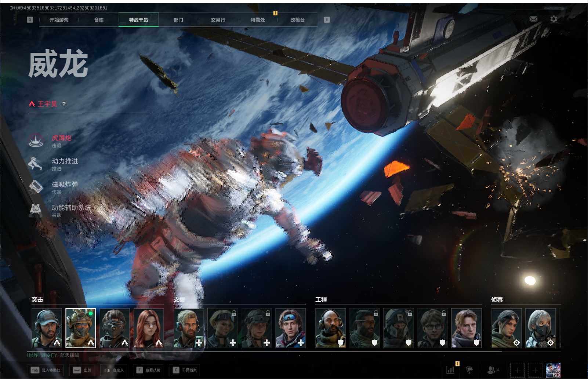Image resolution: width=588 pixels, height=379 pixels.
Task: Select the 磁吸炸弹 skill icon
Action: point(36,187)
